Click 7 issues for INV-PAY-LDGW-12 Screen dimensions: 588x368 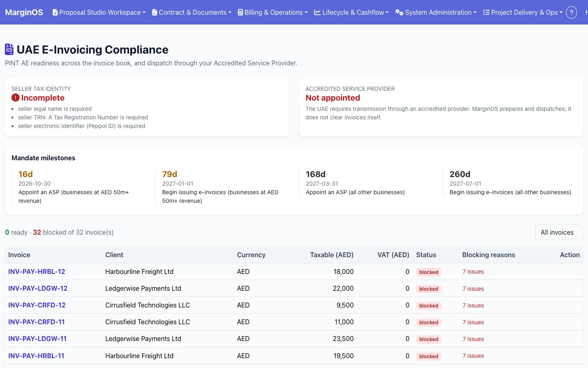tap(473, 289)
